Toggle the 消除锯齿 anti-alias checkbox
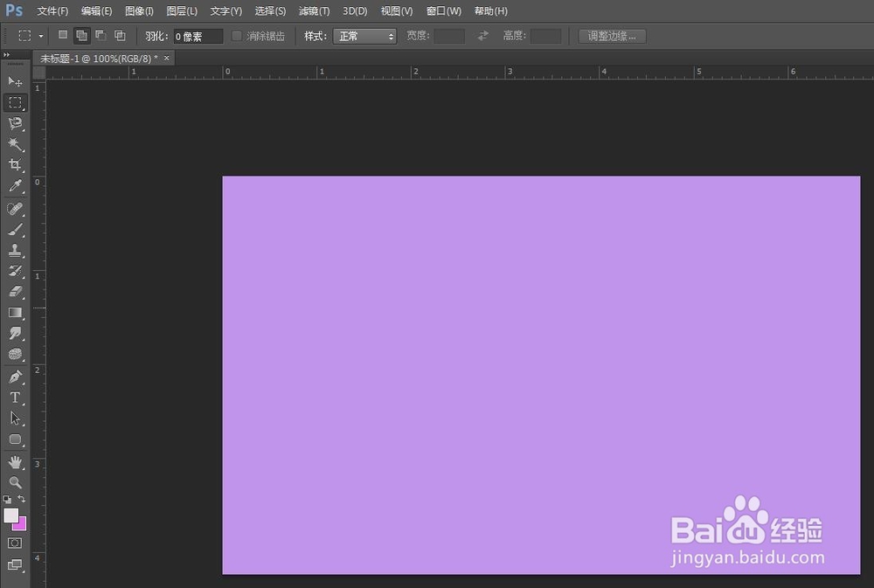 click(x=237, y=36)
